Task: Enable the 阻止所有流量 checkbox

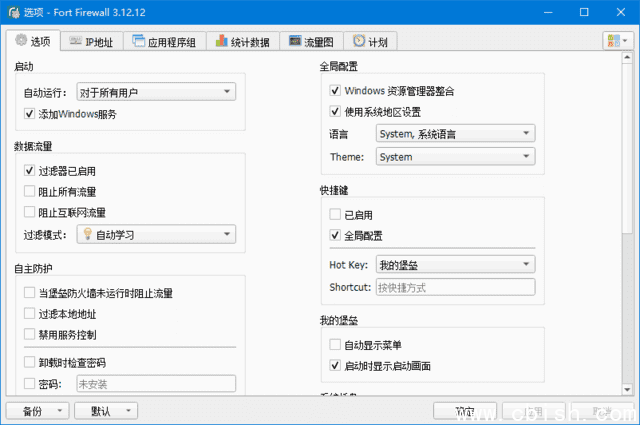Action: (29, 192)
